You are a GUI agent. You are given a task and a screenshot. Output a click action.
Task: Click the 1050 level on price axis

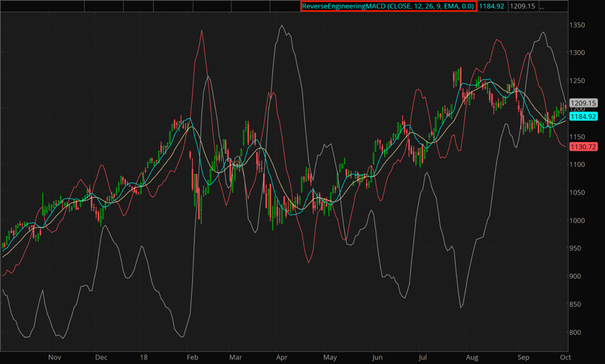point(579,192)
